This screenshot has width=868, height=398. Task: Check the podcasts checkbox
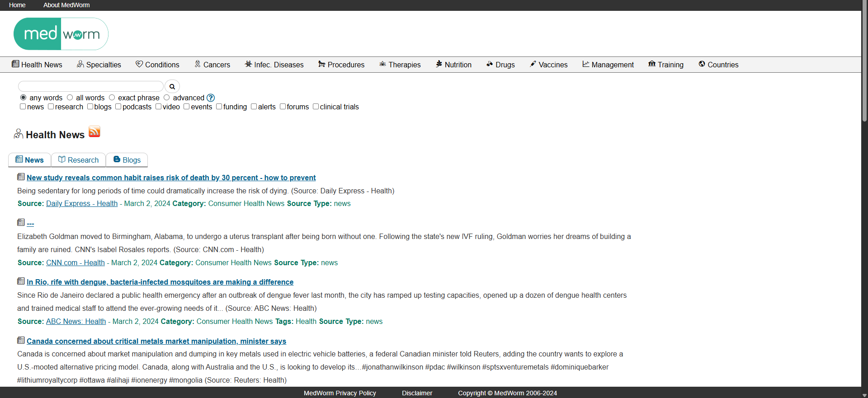click(118, 107)
